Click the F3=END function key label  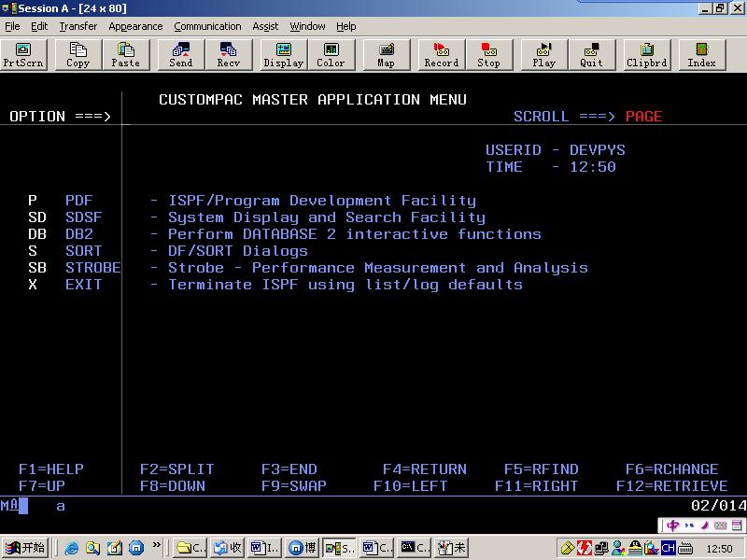click(289, 469)
